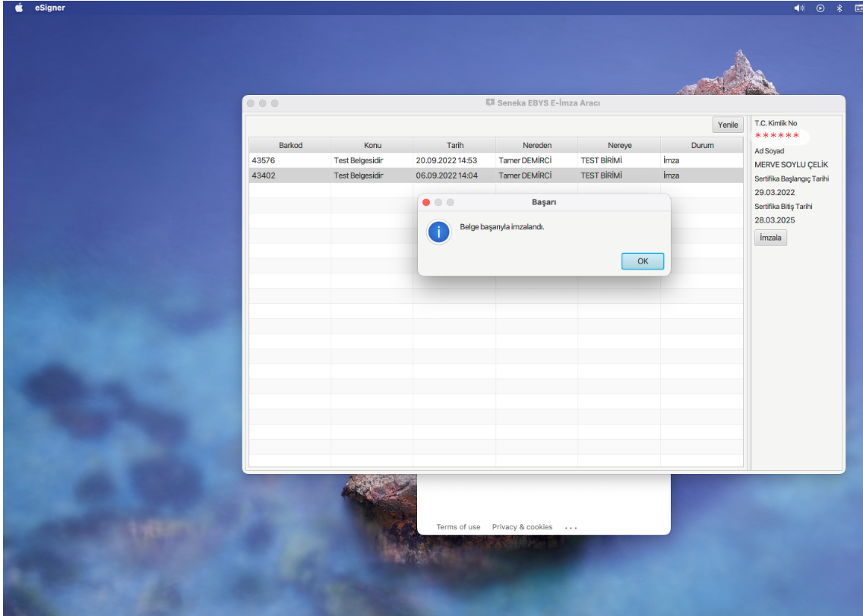
Task: Open the Terms of use link
Action: pyautogui.click(x=458, y=527)
